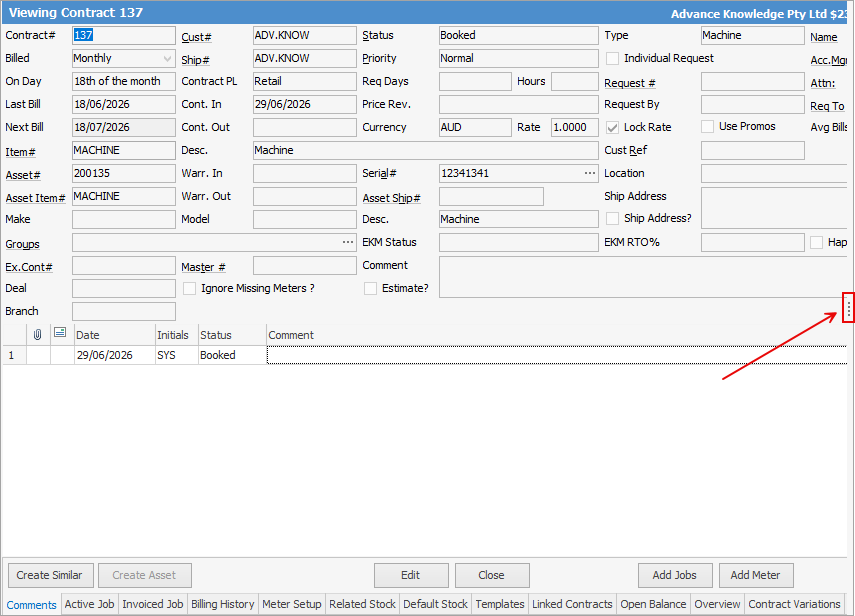Click the Comment column header in grid
Image resolution: width=855 pixels, height=616 pixels.
(x=556, y=335)
